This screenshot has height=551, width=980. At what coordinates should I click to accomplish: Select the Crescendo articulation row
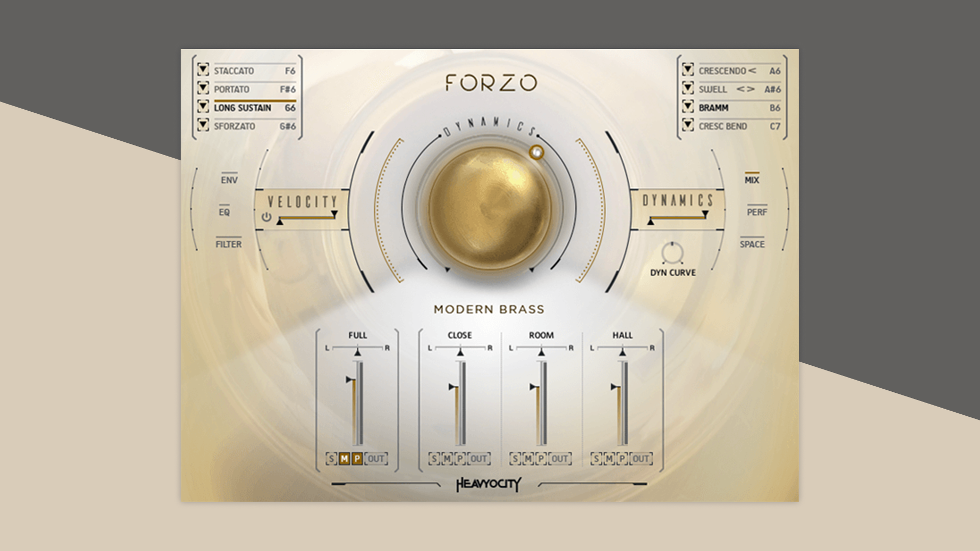[722, 71]
